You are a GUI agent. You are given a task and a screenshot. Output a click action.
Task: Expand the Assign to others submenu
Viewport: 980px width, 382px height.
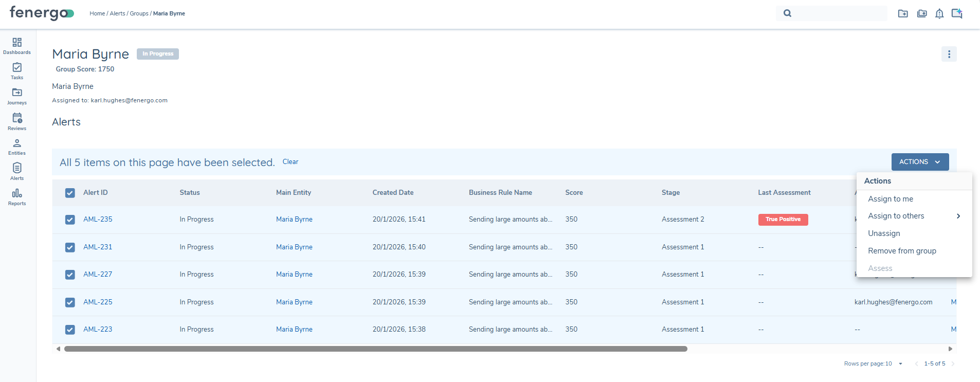pyautogui.click(x=914, y=216)
